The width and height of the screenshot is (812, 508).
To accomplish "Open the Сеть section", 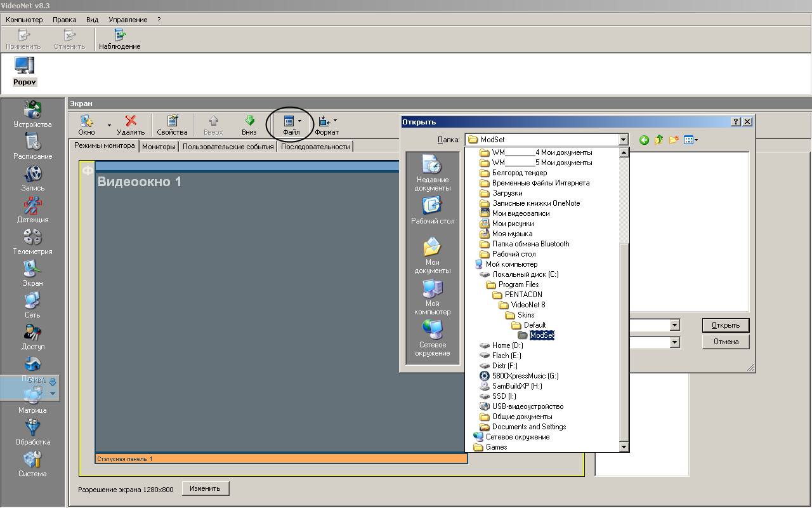I will tap(32, 305).
